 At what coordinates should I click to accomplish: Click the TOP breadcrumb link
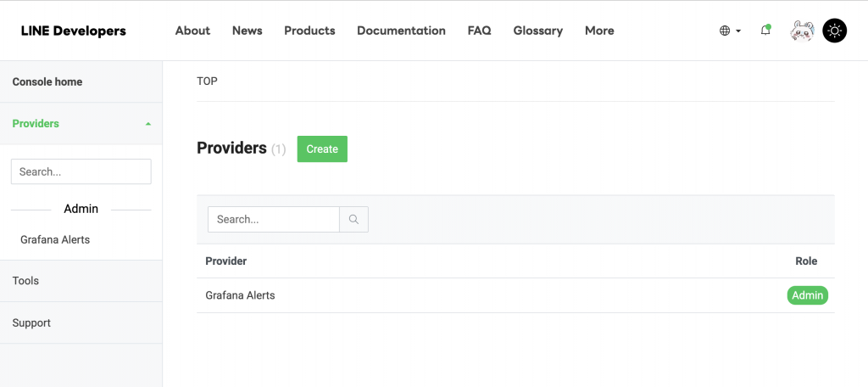[207, 81]
